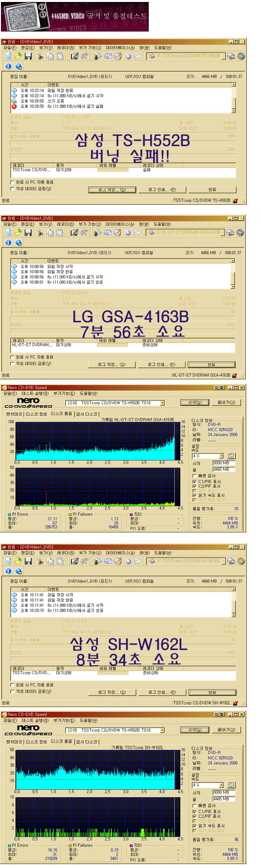Click 시작(S) button in GSA-4163B scan window
This screenshot has height=868, width=261.
tap(195, 402)
